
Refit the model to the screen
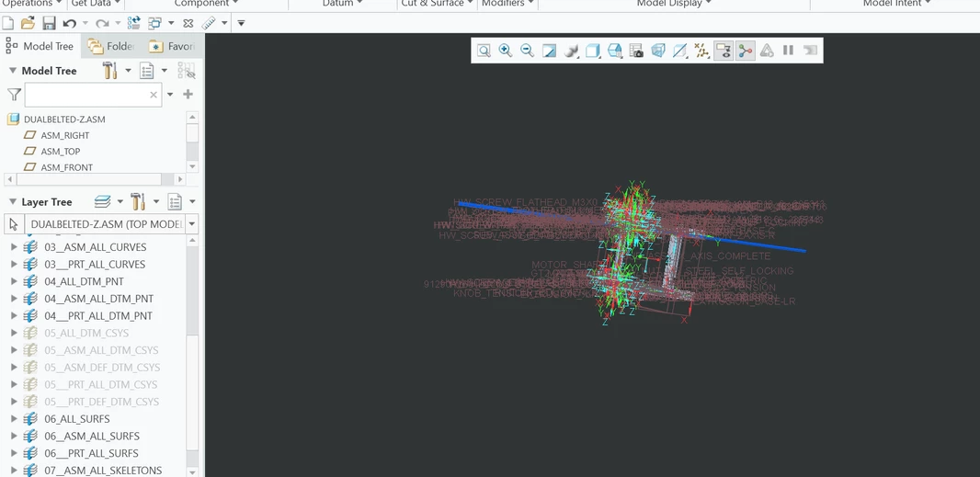click(x=484, y=51)
